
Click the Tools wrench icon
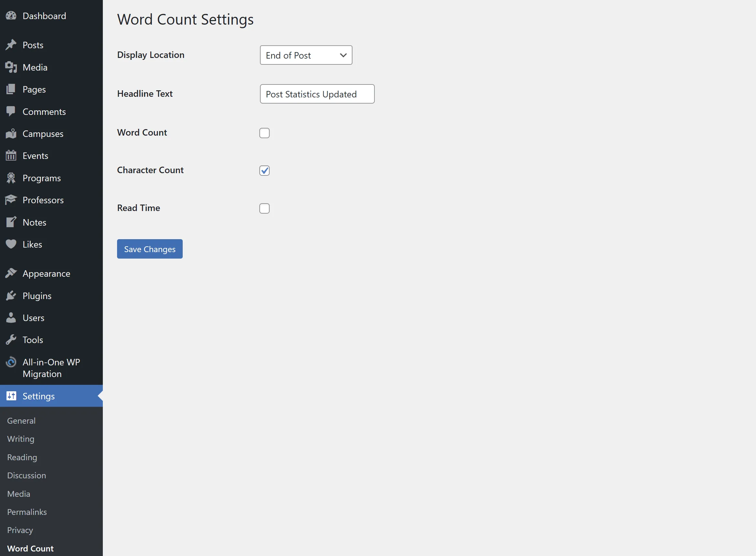pyautogui.click(x=11, y=339)
